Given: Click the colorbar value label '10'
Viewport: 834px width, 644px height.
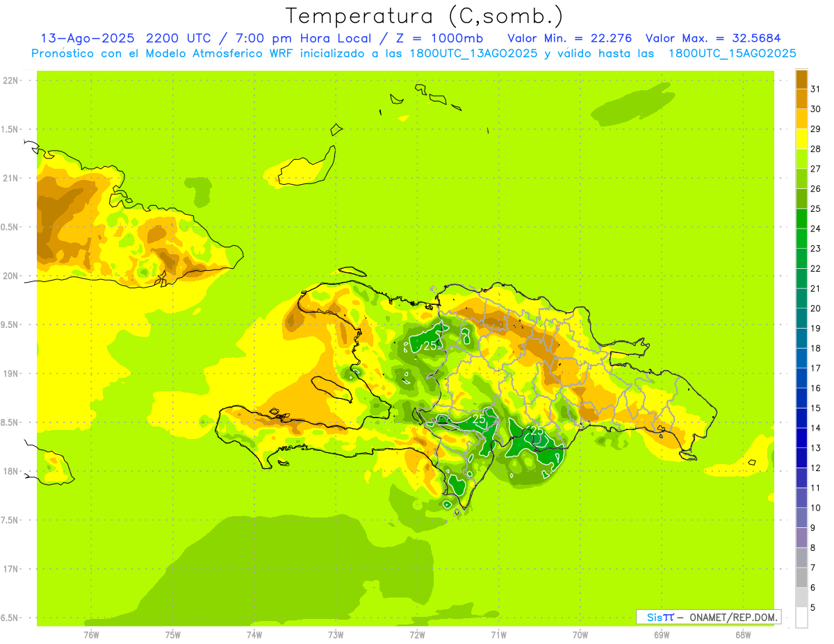Looking at the screenshot, I should (x=816, y=508).
